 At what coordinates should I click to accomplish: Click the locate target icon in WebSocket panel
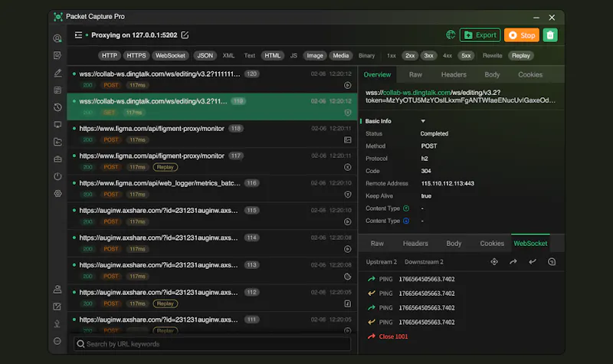494,262
